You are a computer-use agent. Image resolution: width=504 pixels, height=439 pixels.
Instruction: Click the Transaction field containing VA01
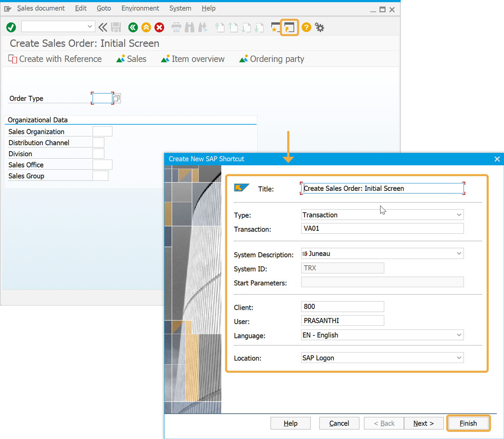[382, 229]
